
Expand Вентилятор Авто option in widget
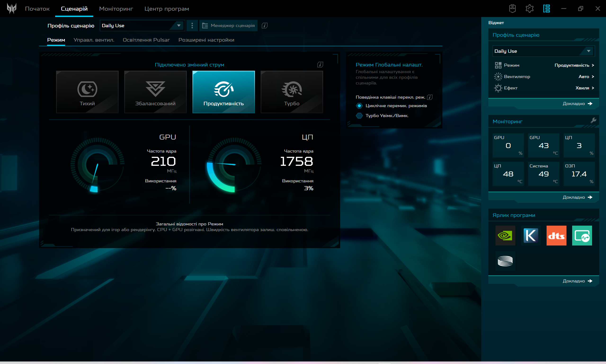tap(586, 77)
